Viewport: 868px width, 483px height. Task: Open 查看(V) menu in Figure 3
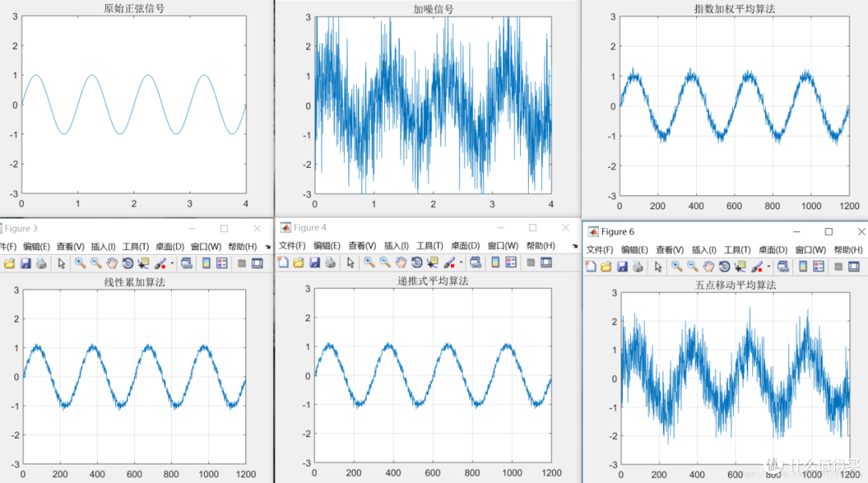click(x=70, y=246)
